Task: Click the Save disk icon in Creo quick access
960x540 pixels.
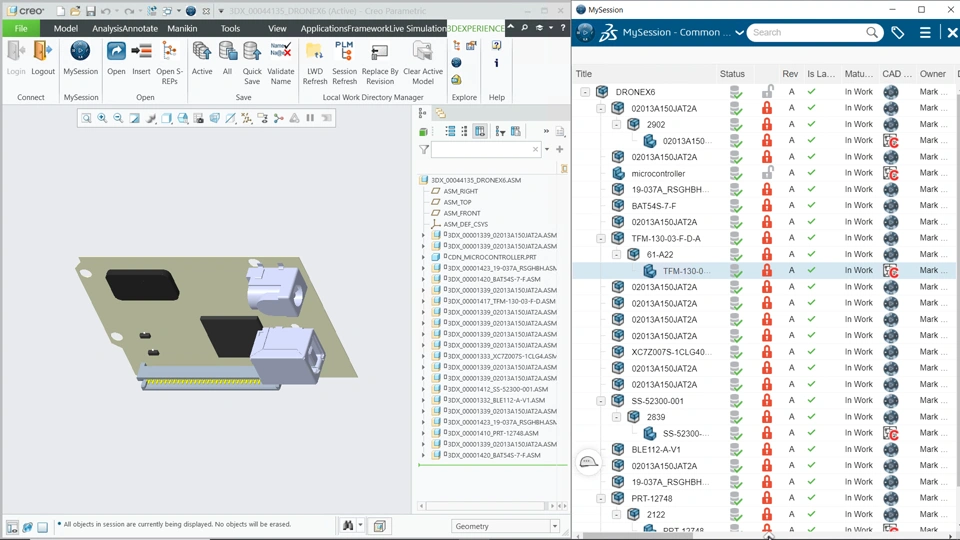Action: pos(91,11)
